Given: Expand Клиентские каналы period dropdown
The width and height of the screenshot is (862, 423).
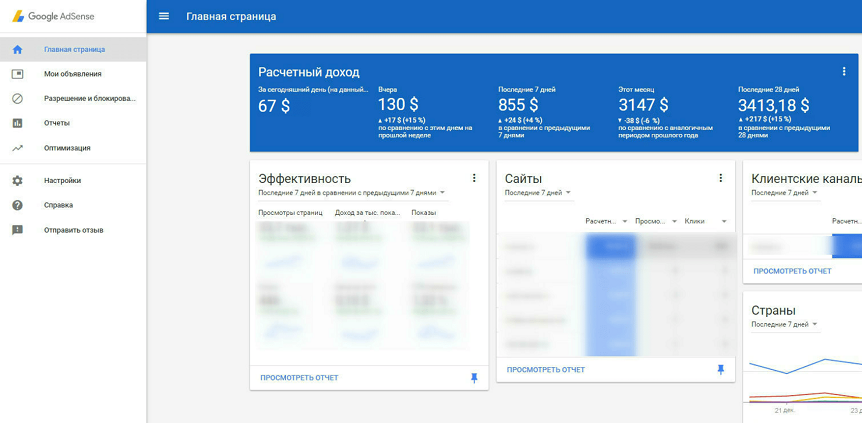Looking at the screenshot, I should pos(784,193).
